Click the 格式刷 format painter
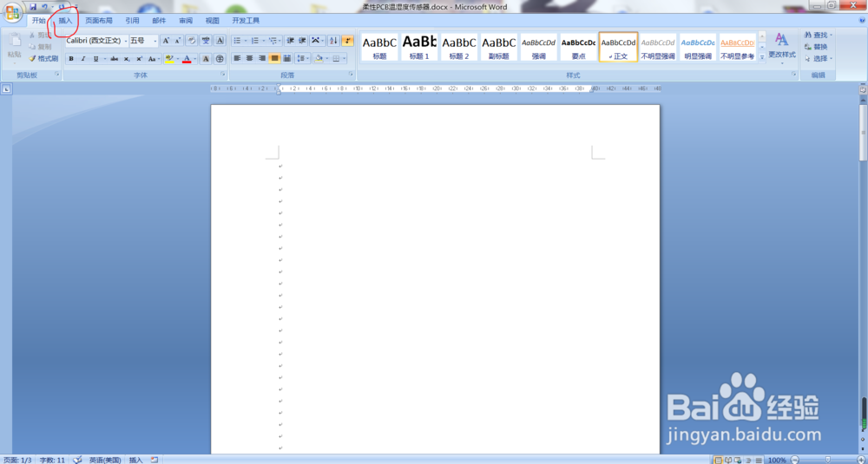 (43, 58)
